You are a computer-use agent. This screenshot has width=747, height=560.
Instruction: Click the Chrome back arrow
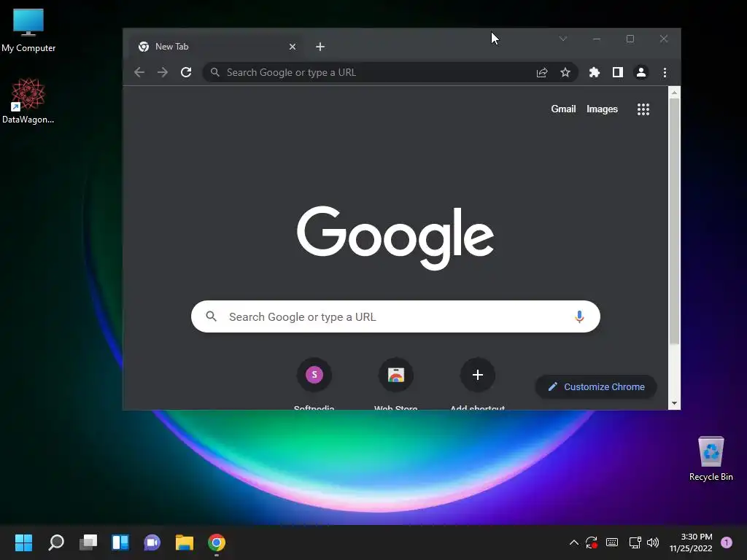coord(139,72)
